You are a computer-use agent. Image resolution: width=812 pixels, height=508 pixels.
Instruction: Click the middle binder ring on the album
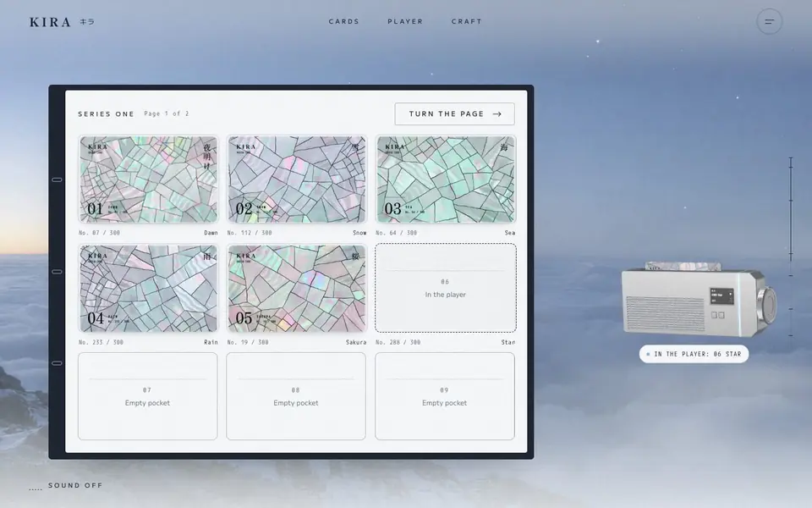coord(57,272)
